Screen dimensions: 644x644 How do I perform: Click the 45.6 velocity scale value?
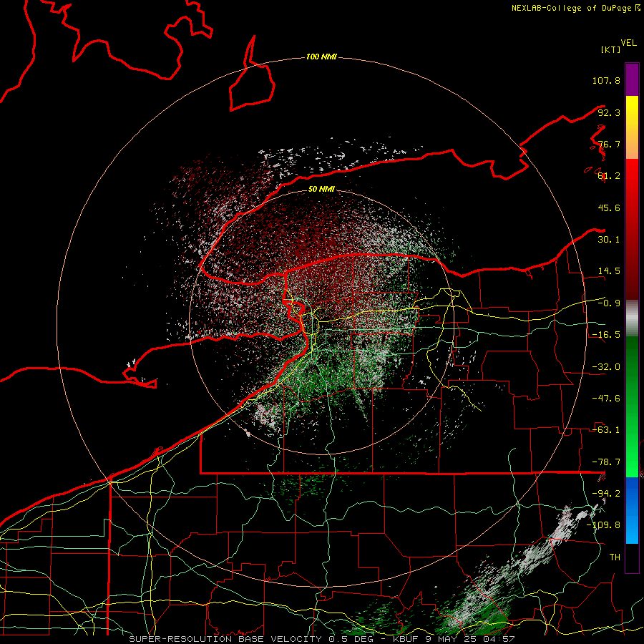[609, 208]
